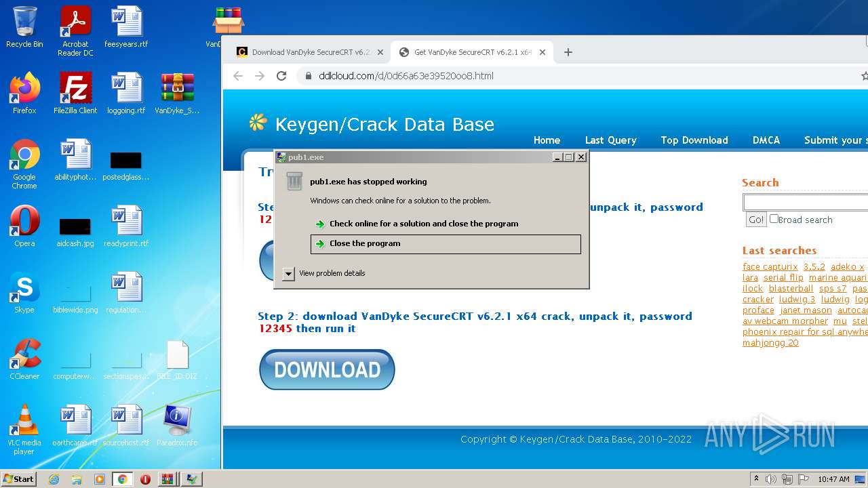Open the media player taskbar icon

pyautogui.click(x=100, y=479)
